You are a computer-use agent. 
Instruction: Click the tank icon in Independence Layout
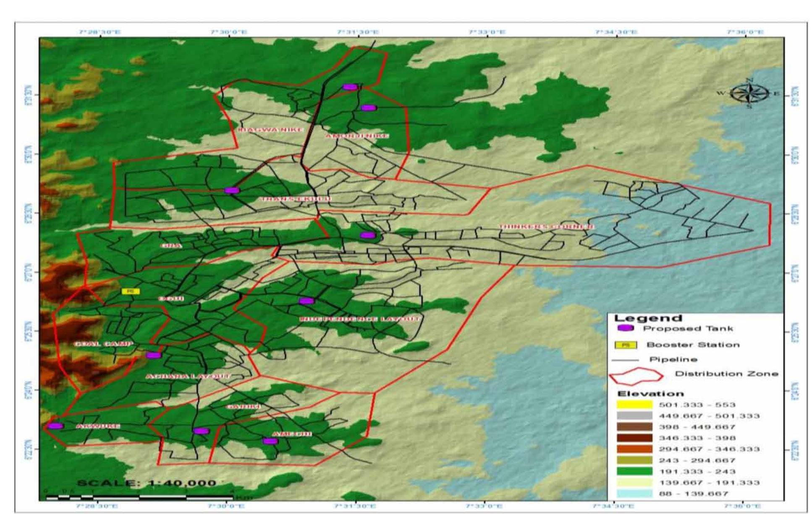(306, 300)
